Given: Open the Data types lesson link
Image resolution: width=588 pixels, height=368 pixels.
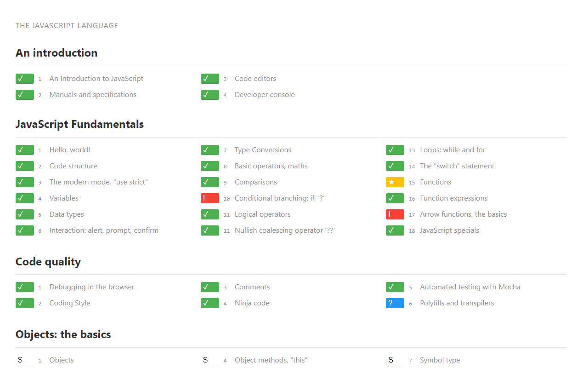Looking at the screenshot, I should (67, 214).
